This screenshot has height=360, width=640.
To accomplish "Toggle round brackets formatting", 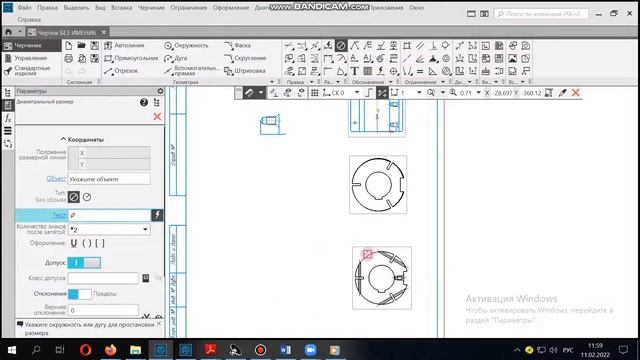I will click(x=87, y=243).
